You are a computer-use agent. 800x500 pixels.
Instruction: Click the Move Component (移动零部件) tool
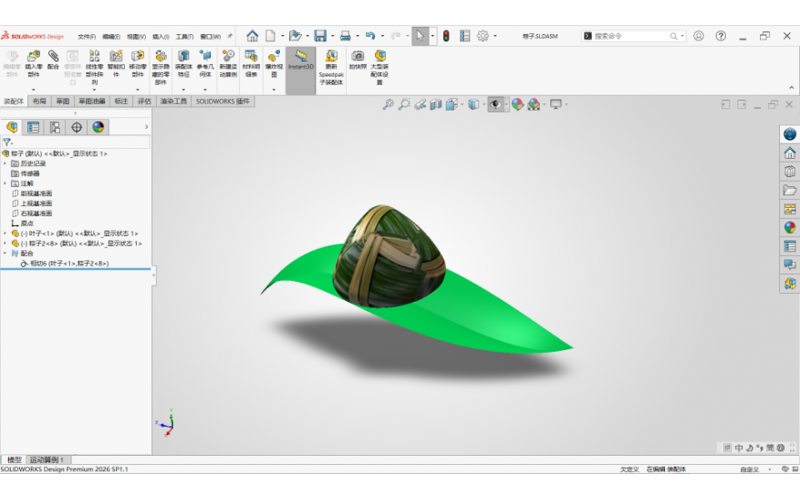tap(138, 63)
